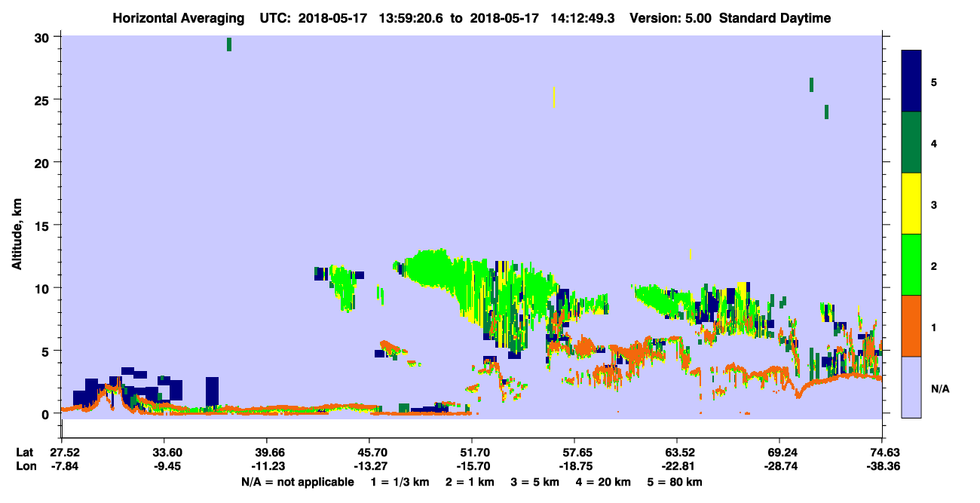The image size is (980, 503).
Task: Click the 30 altitude tick label
Action: tap(43, 38)
